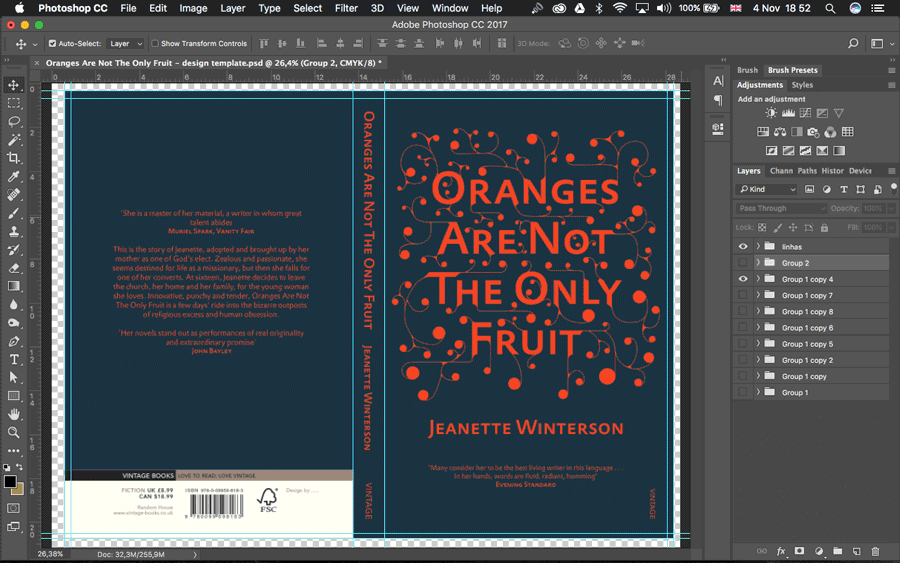Click the search icon in options bar

point(853,43)
